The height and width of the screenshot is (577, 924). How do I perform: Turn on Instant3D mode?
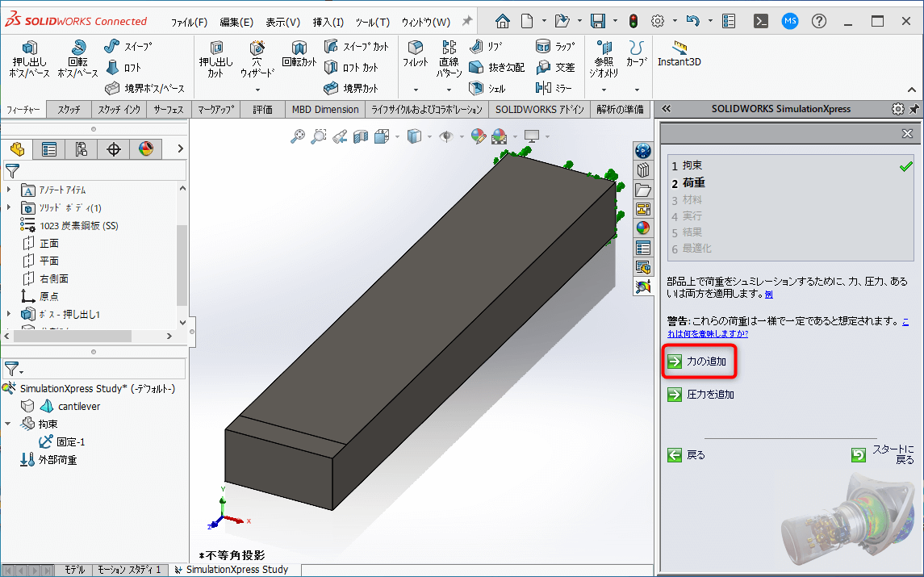tap(679, 56)
